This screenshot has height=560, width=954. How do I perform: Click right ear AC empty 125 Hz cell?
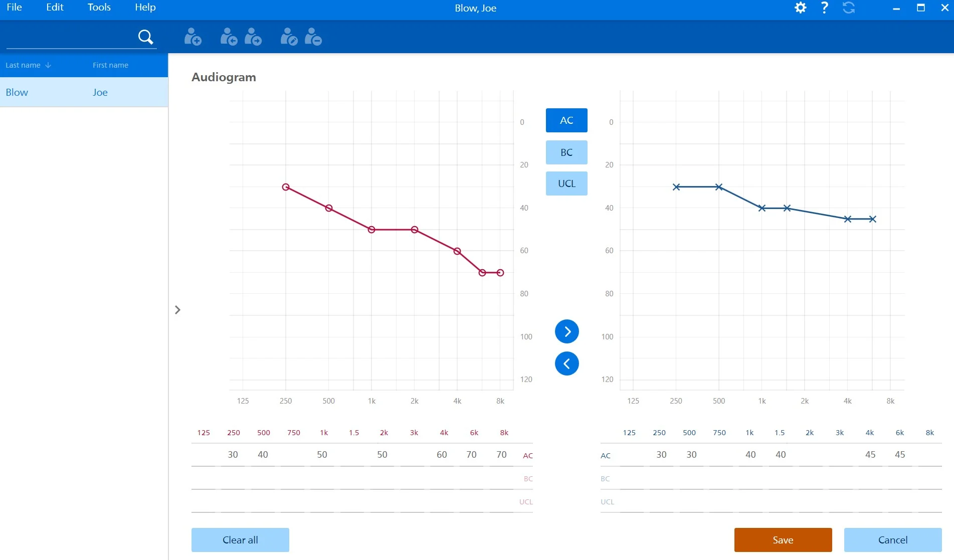tap(204, 455)
